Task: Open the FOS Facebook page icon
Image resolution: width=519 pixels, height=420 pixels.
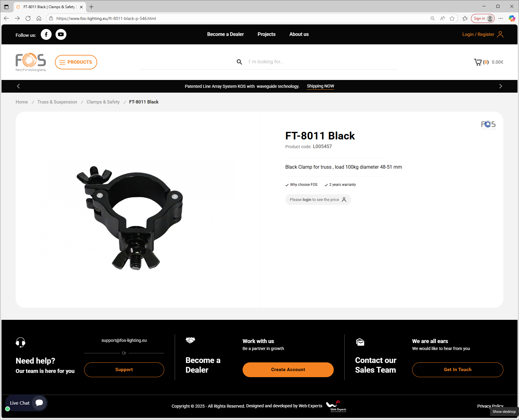Action: point(46,34)
